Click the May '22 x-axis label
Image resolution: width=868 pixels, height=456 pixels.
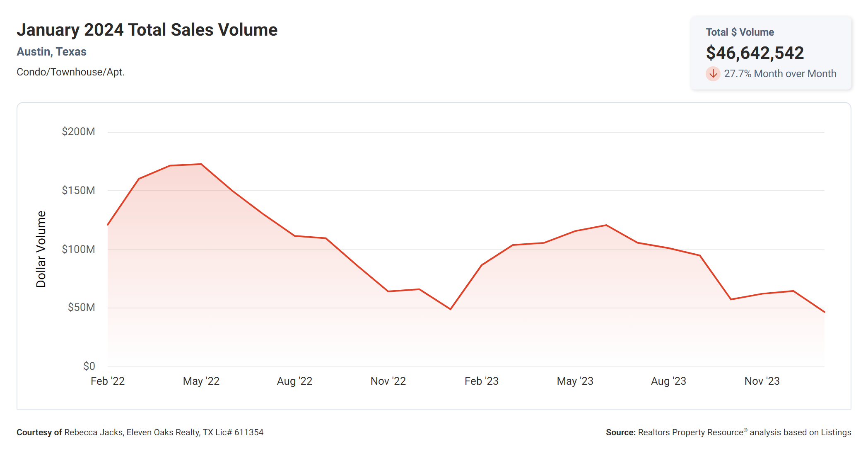click(201, 381)
